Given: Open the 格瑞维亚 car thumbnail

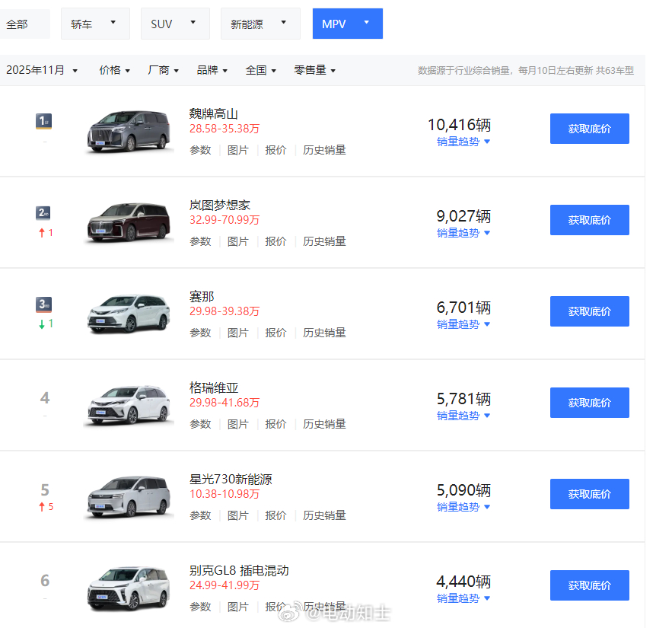Looking at the screenshot, I should coord(129,405).
